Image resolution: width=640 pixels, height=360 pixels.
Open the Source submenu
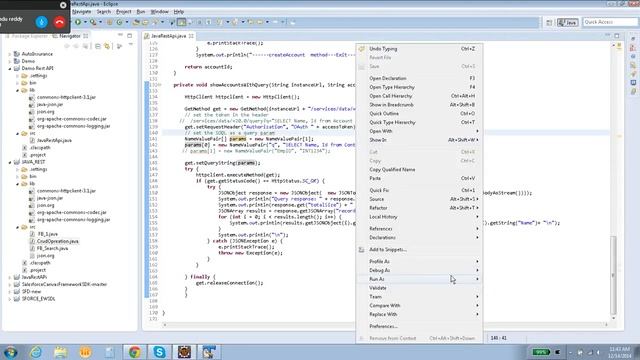(x=419, y=199)
